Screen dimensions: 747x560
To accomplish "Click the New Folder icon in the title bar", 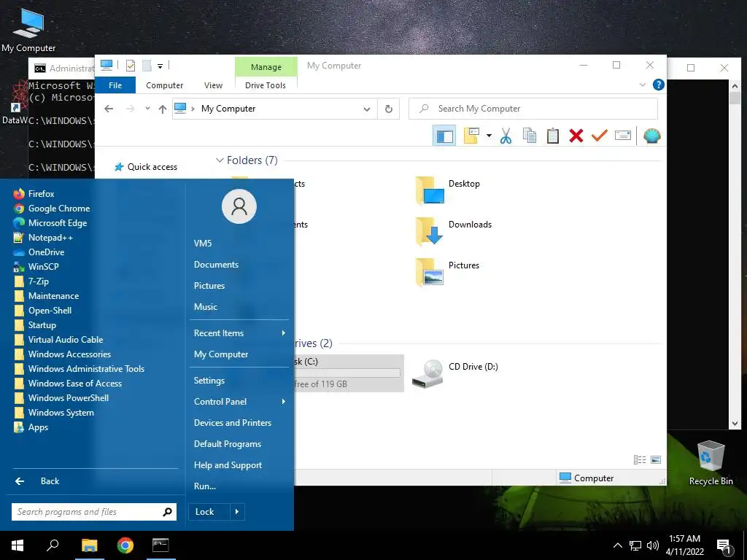I will click(147, 66).
